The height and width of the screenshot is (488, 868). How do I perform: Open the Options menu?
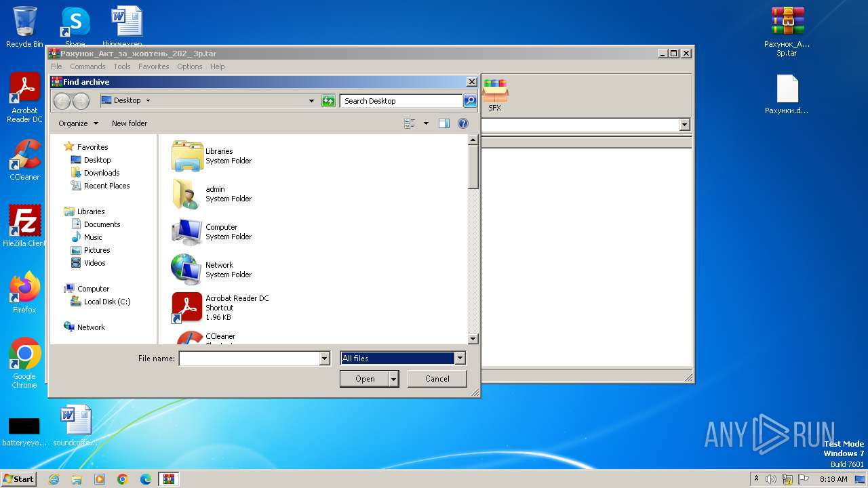[x=190, y=66]
